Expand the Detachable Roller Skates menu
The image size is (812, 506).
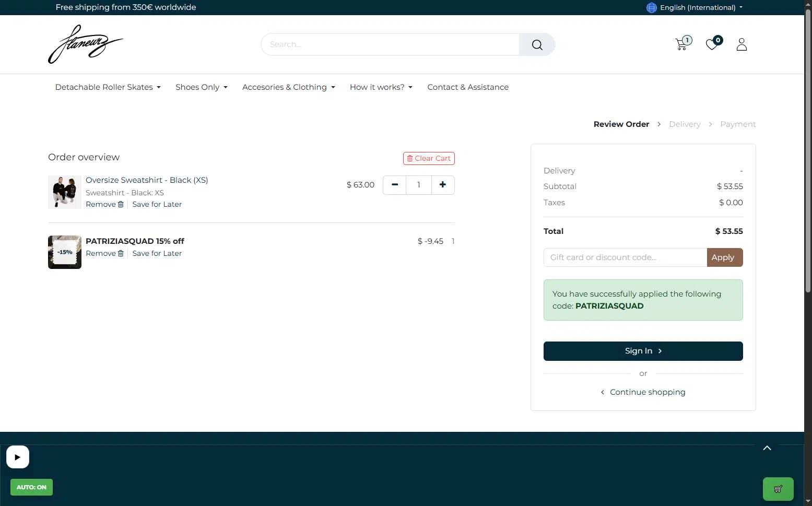(x=108, y=87)
